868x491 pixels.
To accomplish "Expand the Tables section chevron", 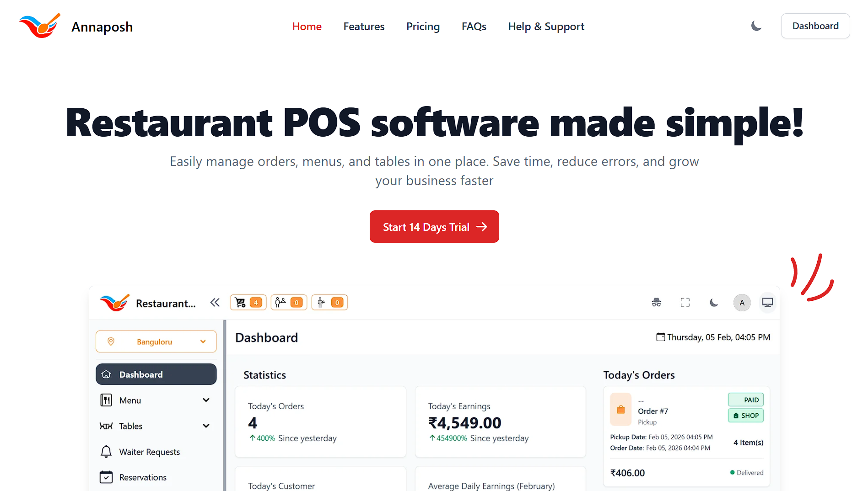I will tap(206, 426).
